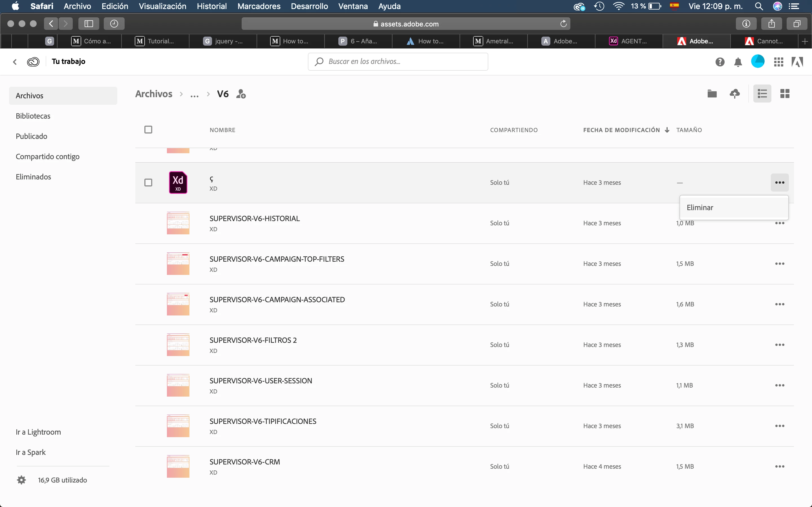This screenshot has width=812, height=507.
Task: Open the notifications bell
Action: click(738, 62)
